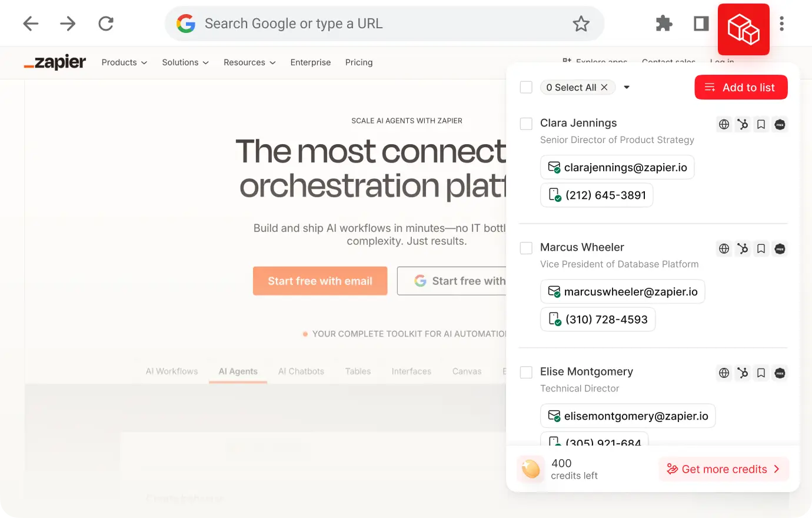Open the browser extensions puzzle icon
Screen dimensions: 812x518
click(664, 24)
